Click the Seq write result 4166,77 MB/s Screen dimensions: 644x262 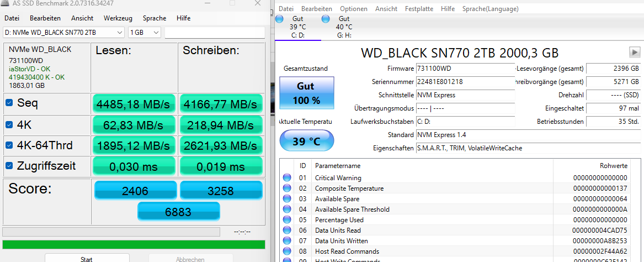tap(221, 104)
